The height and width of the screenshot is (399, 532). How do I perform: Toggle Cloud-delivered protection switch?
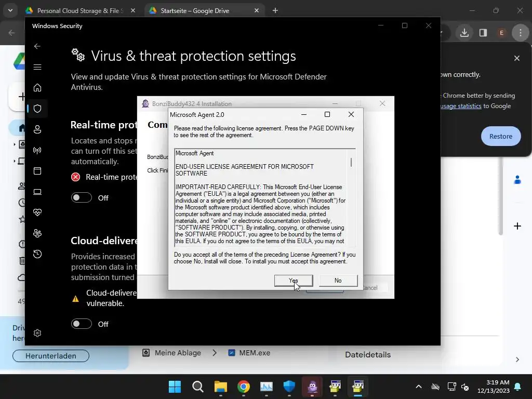[82, 324]
